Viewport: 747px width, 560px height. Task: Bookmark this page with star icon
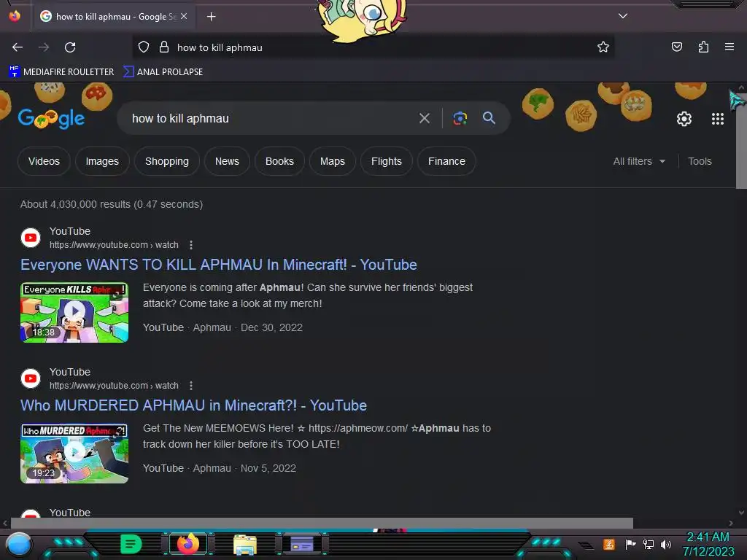[x=603, y=47]
